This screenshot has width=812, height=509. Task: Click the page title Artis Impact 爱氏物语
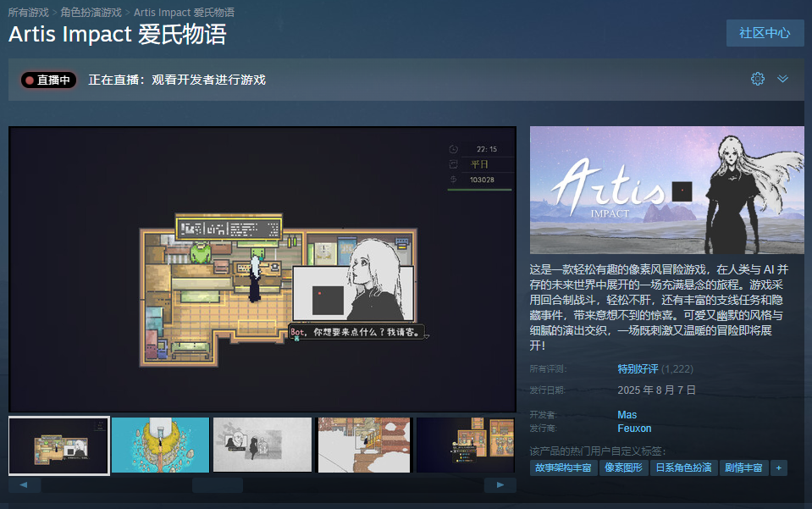click(118, 35)
